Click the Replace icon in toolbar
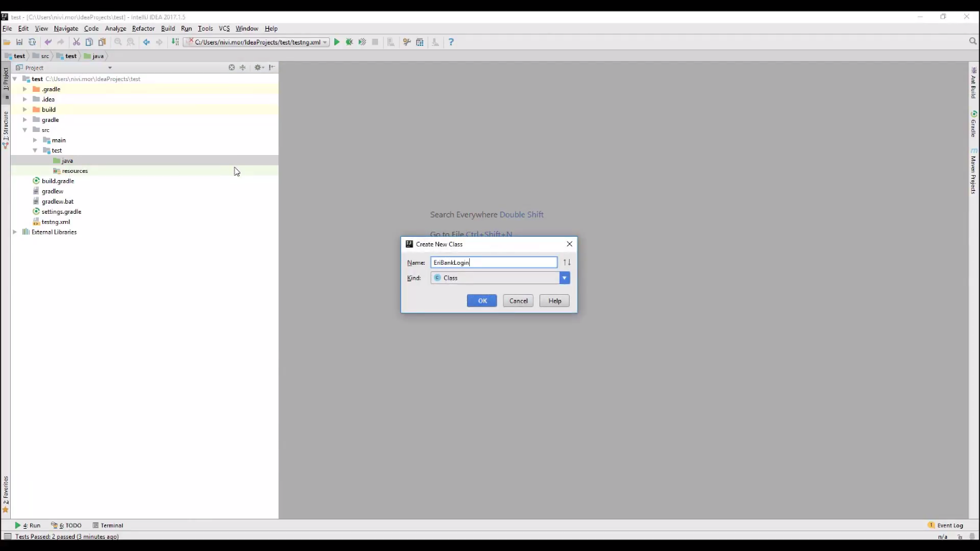The image size is (980, 551). click(131, 42)
